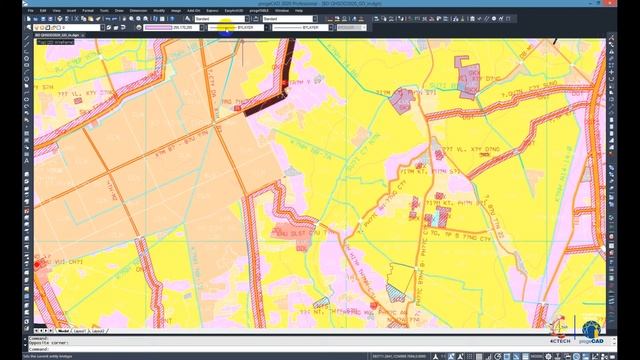The width and height of the screenshot is (640, 360).
Task: Click the Text Style icon with letter A
Action: pos(188,19)
